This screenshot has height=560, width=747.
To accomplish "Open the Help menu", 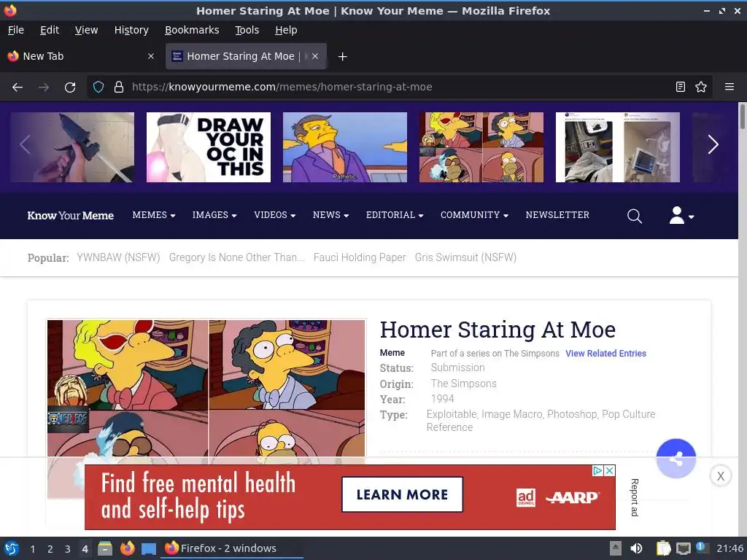I will click(286, 30).
